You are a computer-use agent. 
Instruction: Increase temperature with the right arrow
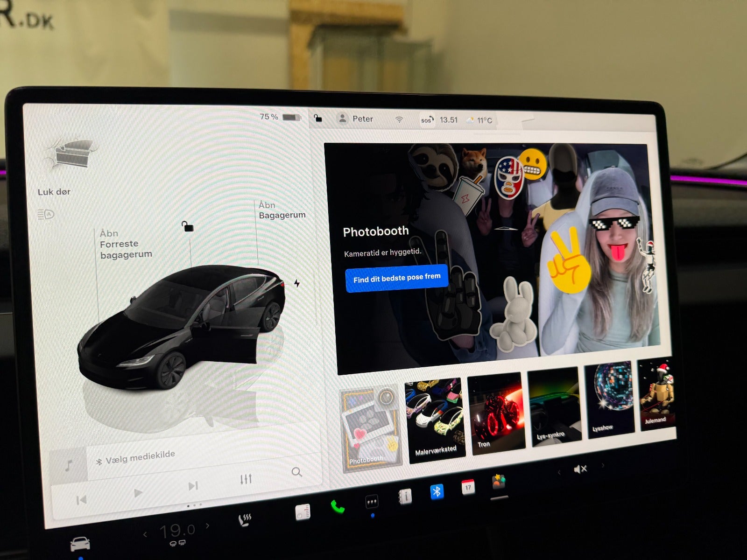pos(208,526)
